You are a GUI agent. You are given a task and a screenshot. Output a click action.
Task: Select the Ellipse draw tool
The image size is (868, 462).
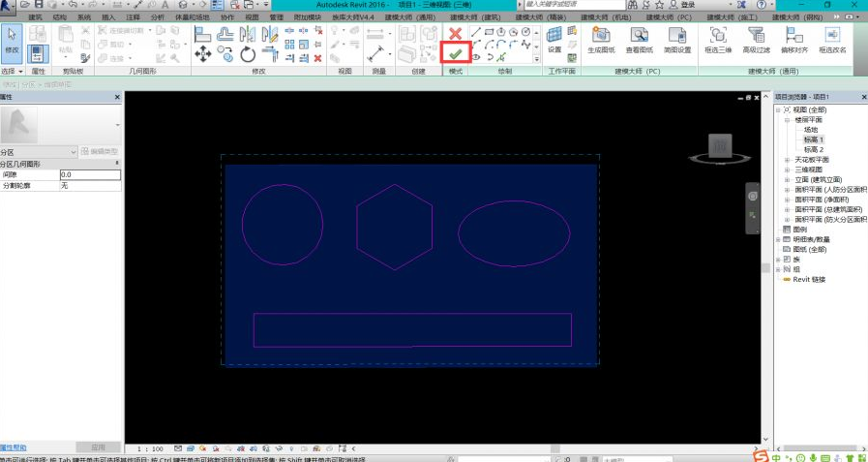pos(476,56)
